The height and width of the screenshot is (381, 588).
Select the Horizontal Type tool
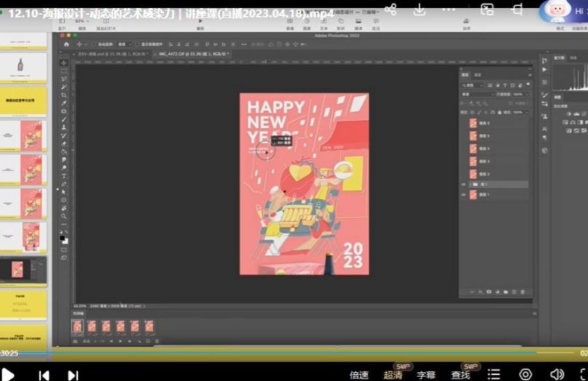[64, 176]
